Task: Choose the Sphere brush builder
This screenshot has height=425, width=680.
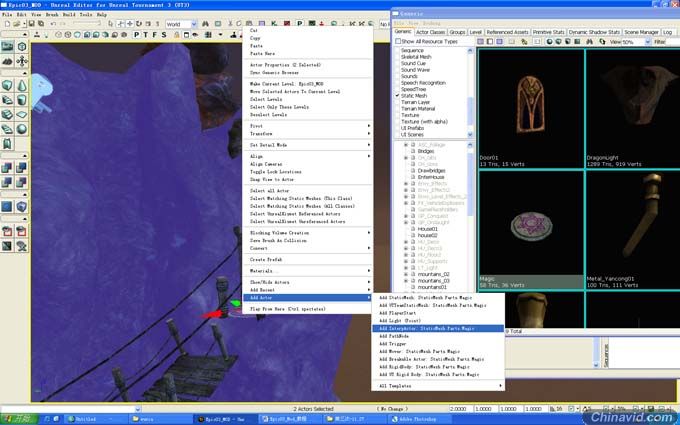Action: tap(22, 129)
